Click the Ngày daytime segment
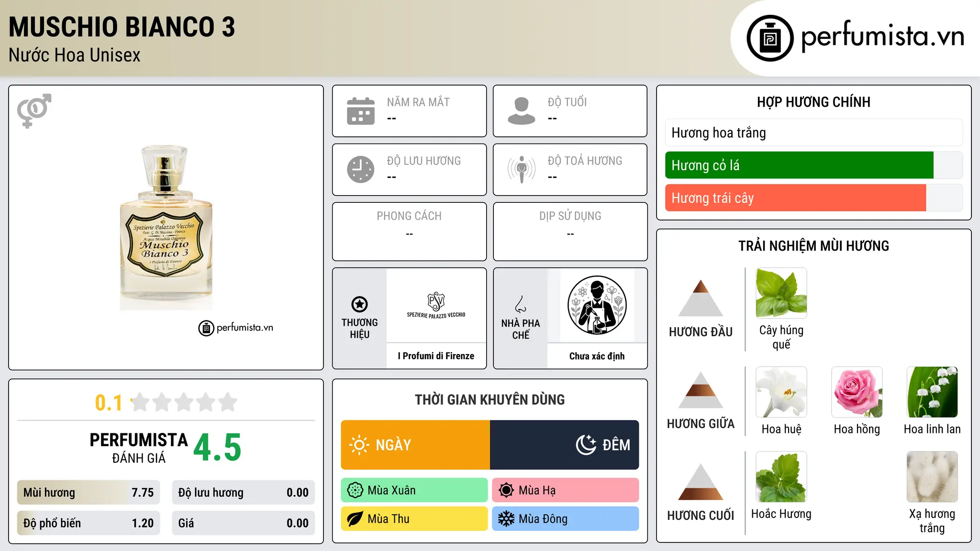The height and width of the screenshot is (551, 980). point(415,445)
